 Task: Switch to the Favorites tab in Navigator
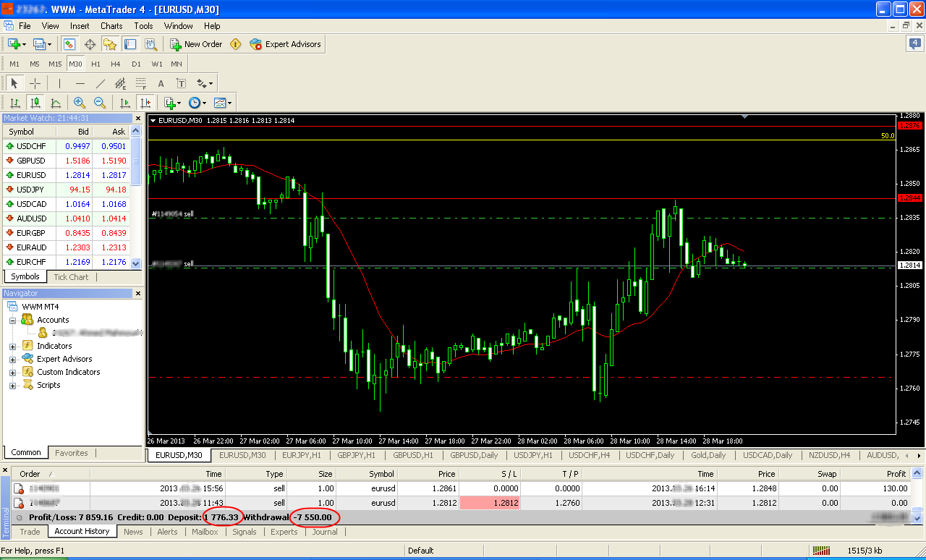(x=72, y=453)
